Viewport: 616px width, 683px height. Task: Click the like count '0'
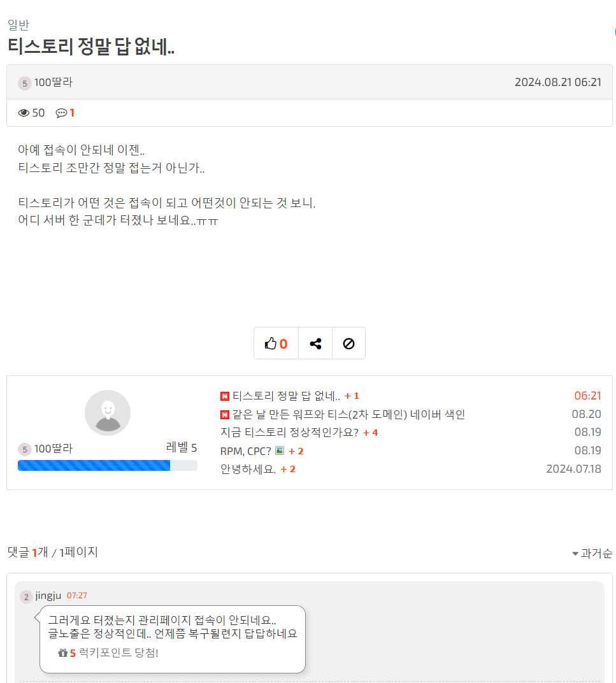click(x=283, y=344)
